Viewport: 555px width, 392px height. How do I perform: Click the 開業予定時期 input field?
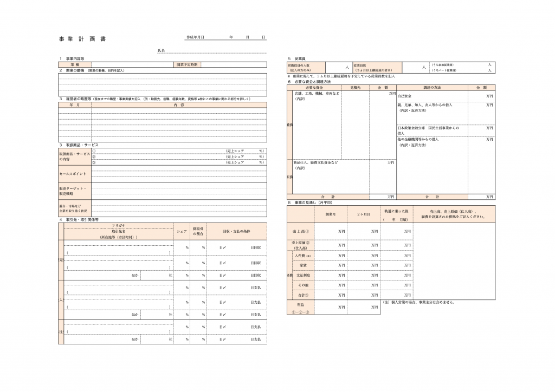click(233, 64)
